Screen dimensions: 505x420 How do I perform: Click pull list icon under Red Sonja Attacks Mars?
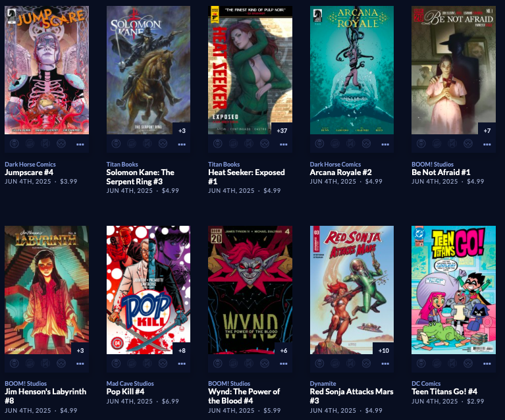click(319, 363)
